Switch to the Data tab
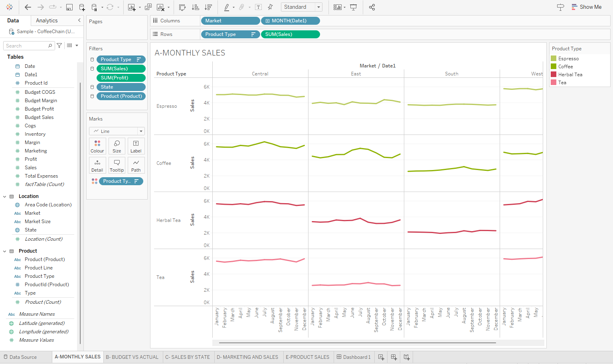The height and width of the screenshot is (364, 613). [13, 20]
